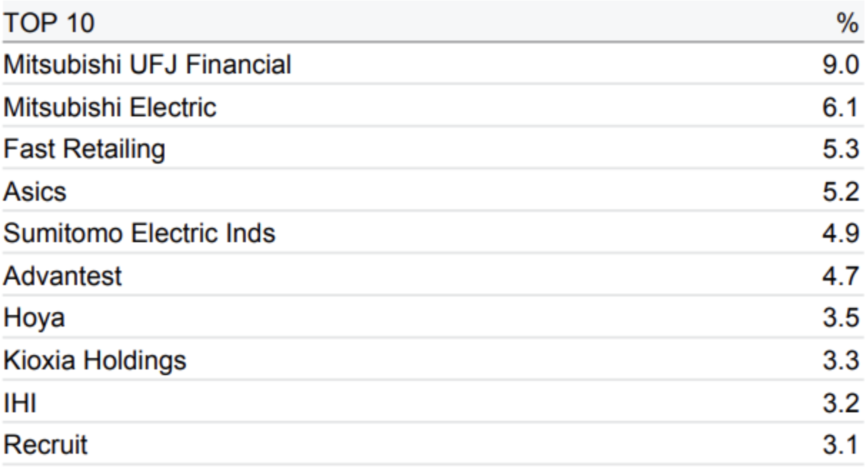Select the 5.3 percentage for Fast Retailing

pyautogui.click(x=841, y=149)
